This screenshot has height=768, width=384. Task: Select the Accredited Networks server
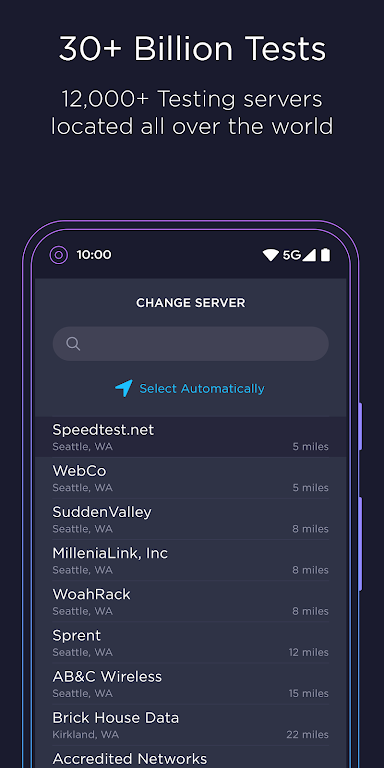point(191,757)
